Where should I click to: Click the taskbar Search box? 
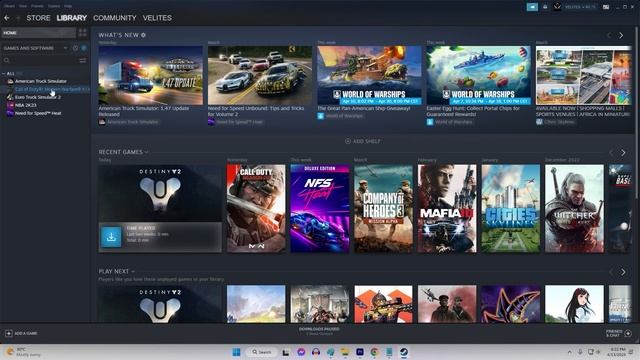click(261, 352)
